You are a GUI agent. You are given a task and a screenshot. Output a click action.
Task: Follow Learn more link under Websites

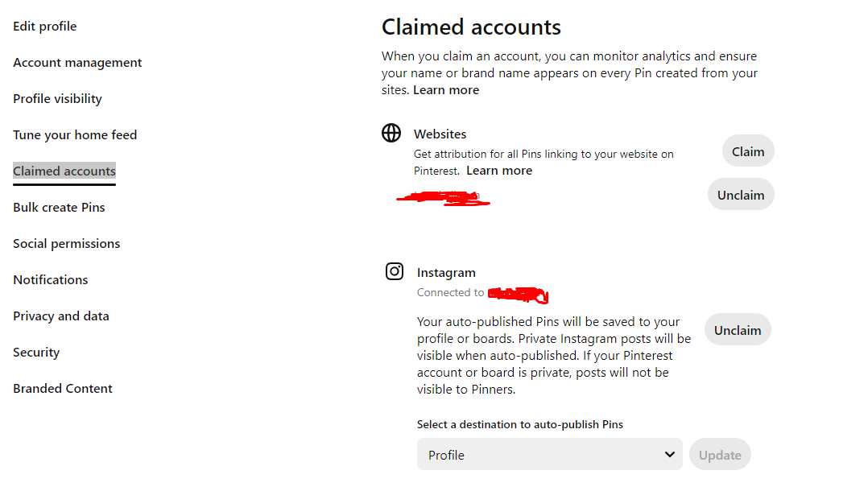498,171
